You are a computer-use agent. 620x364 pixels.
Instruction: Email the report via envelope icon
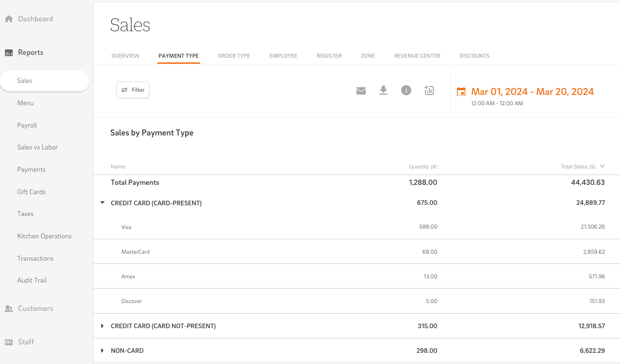pyautogui.click(x=361, y=91)
